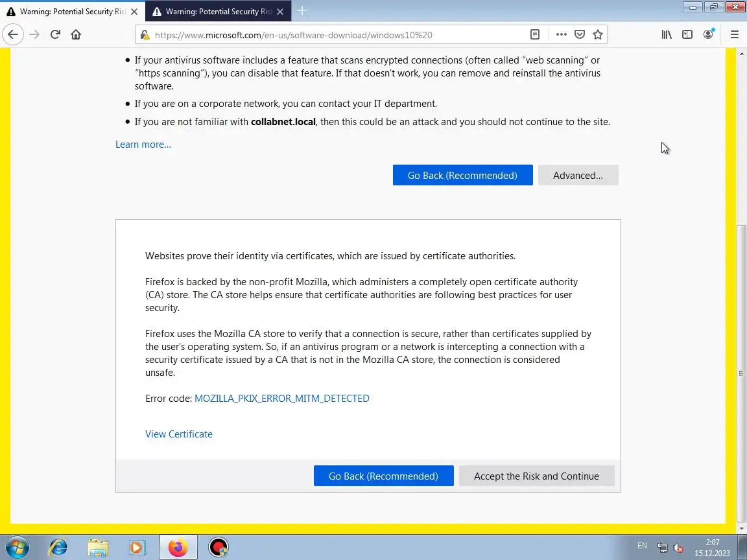This screenshot has width=747, height=560.
Task: Open a new tab with plus button
Action: [302, 11]
